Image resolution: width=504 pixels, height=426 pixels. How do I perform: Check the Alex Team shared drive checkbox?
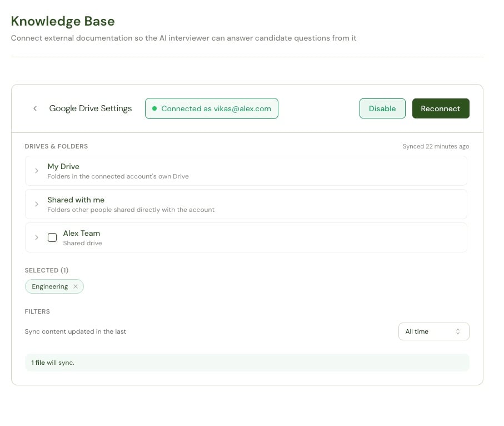52,237
